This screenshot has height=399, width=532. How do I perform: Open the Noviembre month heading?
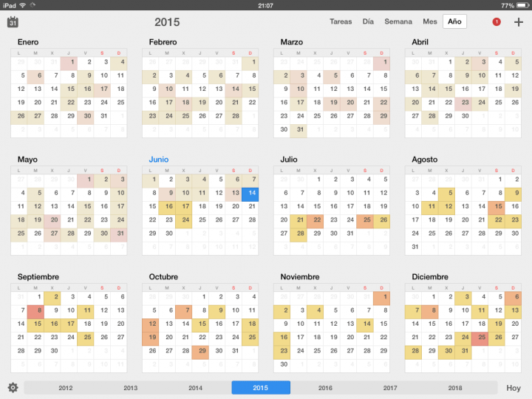pyautogui.click(x=300, y=277)
